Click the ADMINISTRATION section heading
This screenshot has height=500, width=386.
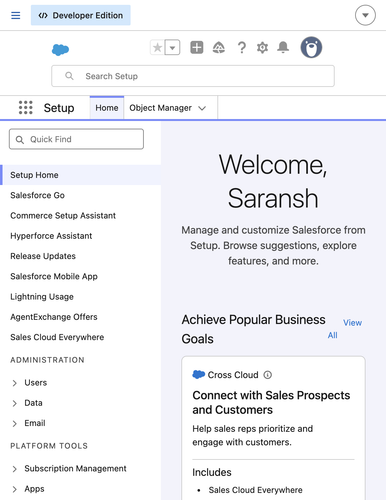pyautogui.click(x=47, y=360)
